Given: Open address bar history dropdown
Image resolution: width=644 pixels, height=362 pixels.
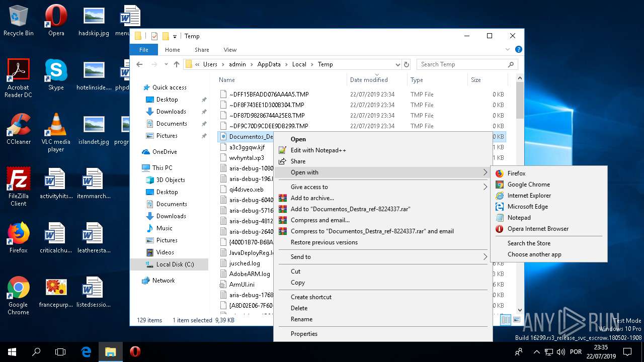Looking at the screenshot, I should (397, 64).
